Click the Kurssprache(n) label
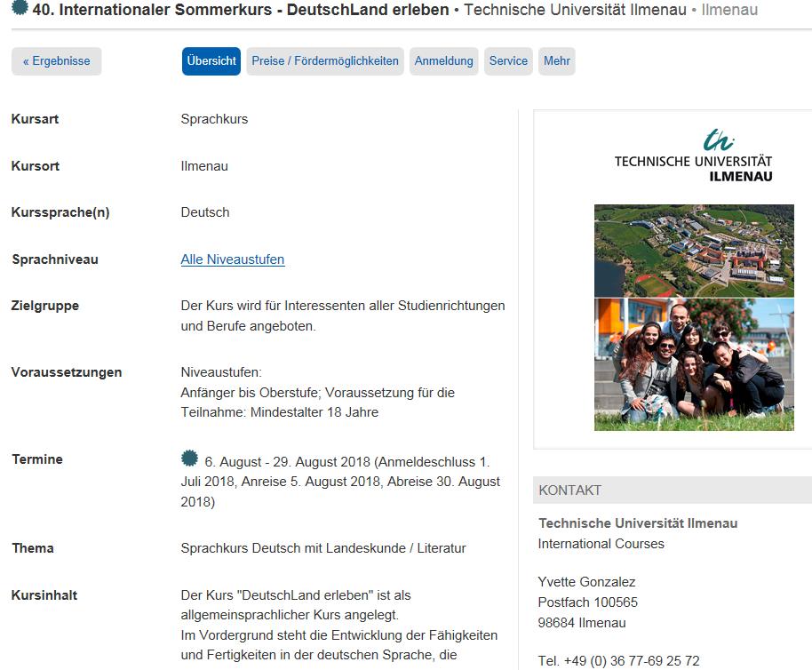 [60, 212]
